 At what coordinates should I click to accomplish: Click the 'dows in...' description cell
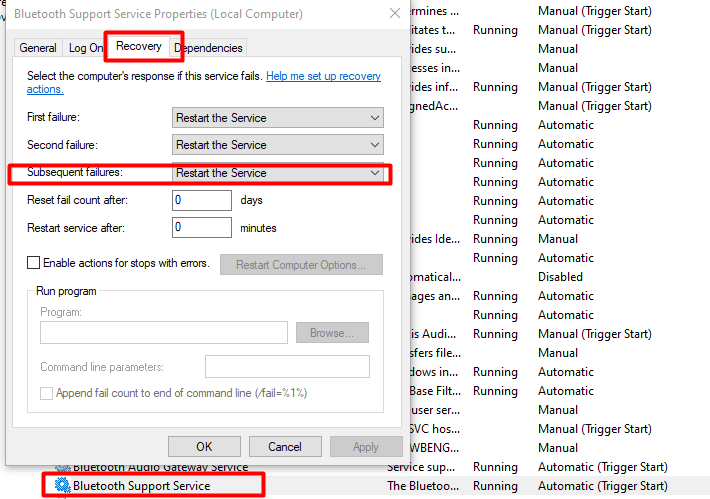(434, 372)
